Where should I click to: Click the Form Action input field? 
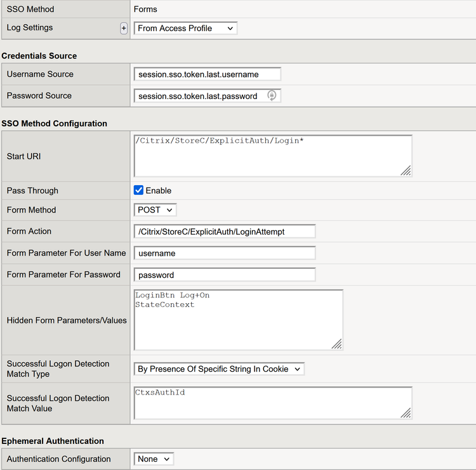coord(225,232)
